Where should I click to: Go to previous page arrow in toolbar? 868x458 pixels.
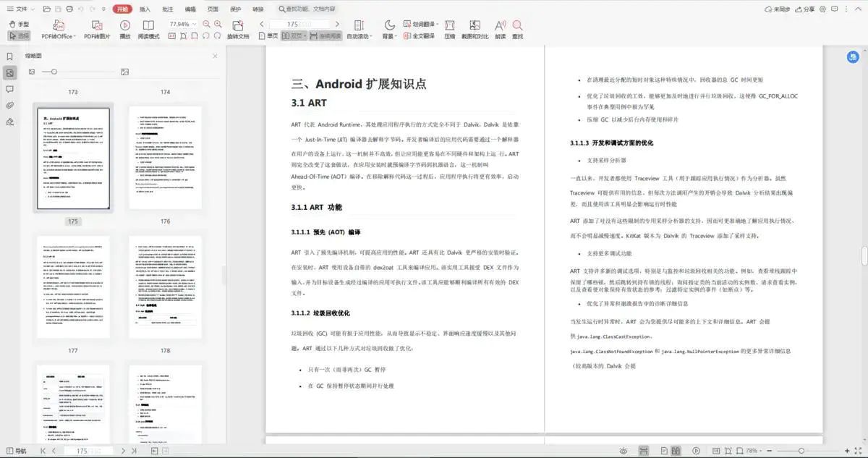pyautogui.click(x=261, y=24)
